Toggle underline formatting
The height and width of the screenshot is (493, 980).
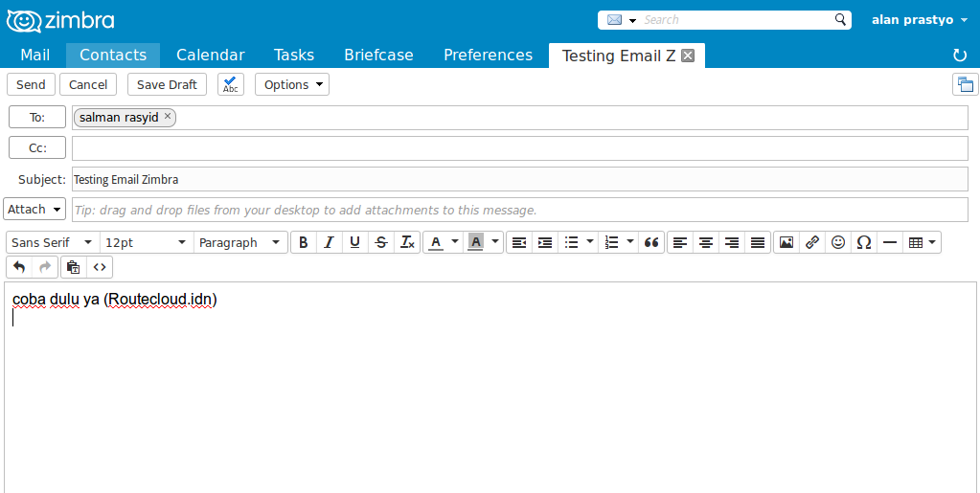[355, 242]
